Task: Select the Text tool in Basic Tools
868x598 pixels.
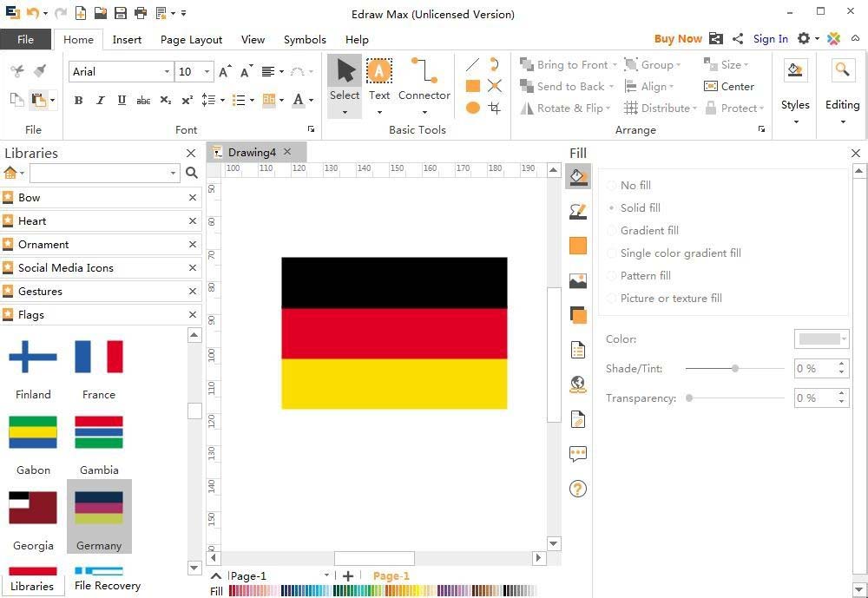Action: click(x=379, y=80)
